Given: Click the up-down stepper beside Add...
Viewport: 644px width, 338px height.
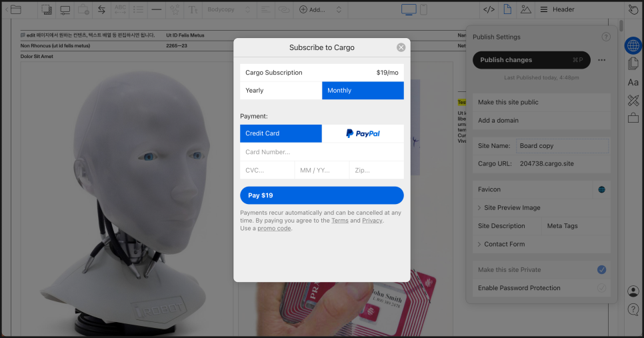Looking at the screenshot, I should pos(339,9).
